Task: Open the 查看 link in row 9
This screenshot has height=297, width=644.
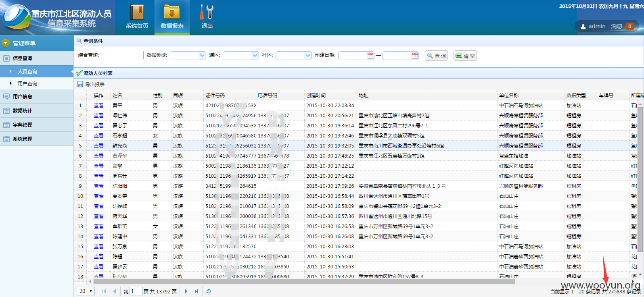Action: click(98, 186)
